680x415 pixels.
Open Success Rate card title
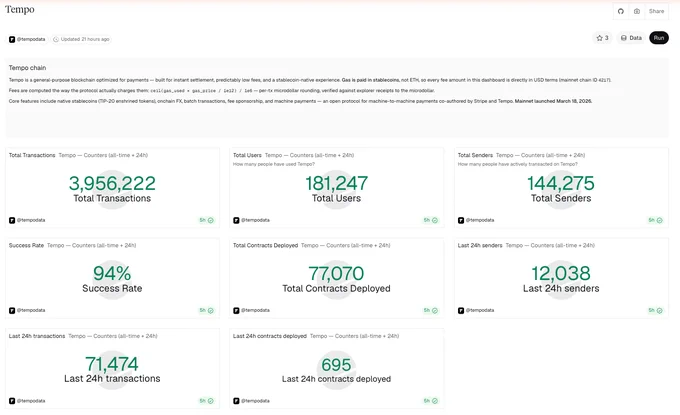pyautogui.click(x=26, y=245)
